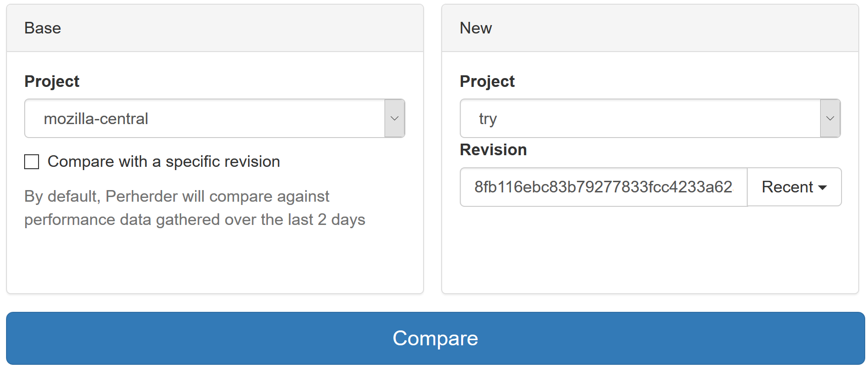This screenshot has width=868, height=369.
Task: Click the Revision field label
Action: click(x=493, y=150)
